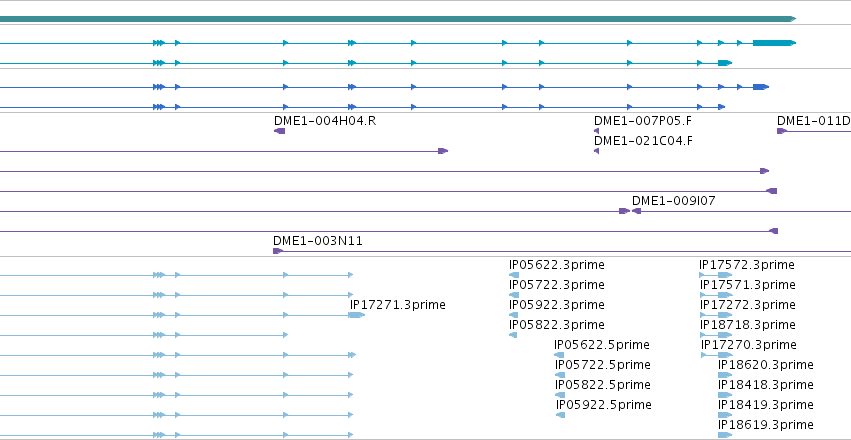Select the IP05722.5prime label
The height and width of the screenshot is (440, 851).
603,365
